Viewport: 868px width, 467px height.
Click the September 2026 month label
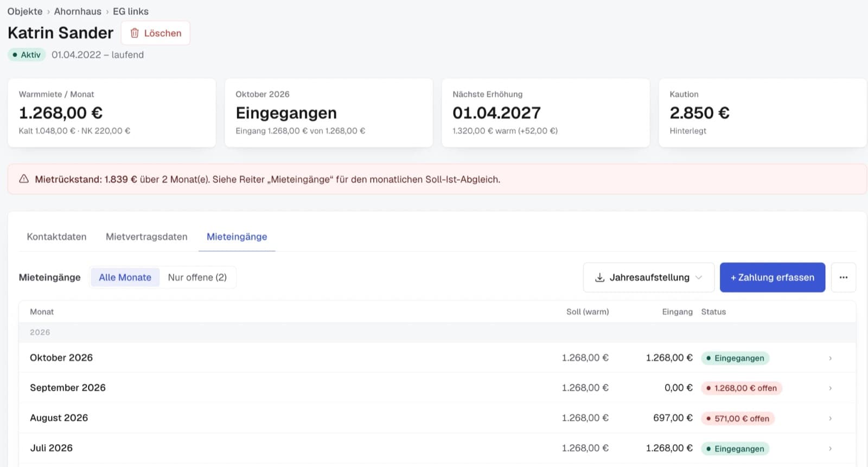(x=68, y=388)
